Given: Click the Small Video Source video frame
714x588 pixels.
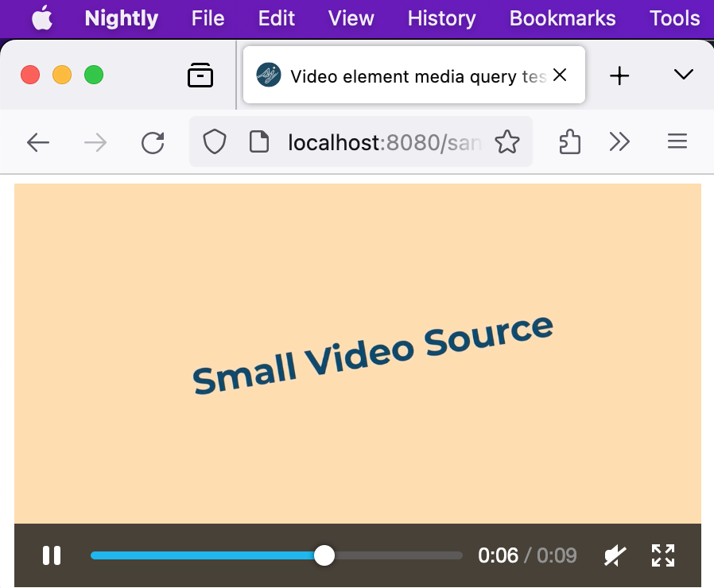Looking at the screenshot, I should pyautogui.click(x=358, y=354).
